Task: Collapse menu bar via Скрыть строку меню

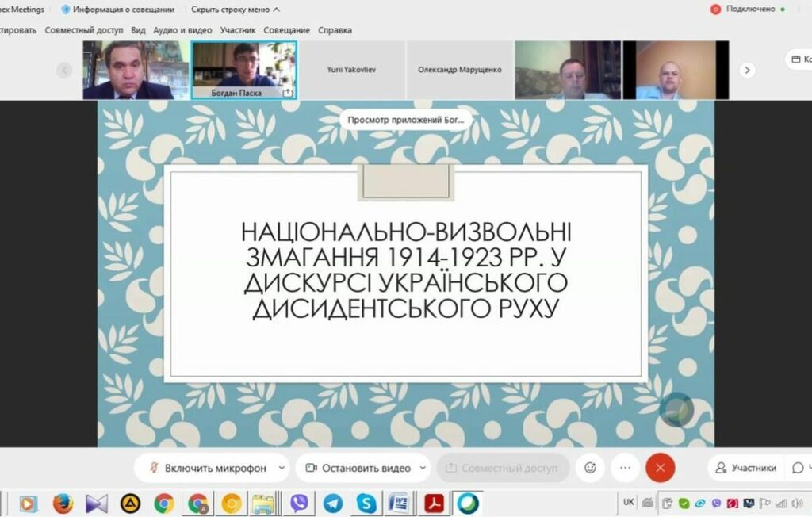Action: (236, 10)
